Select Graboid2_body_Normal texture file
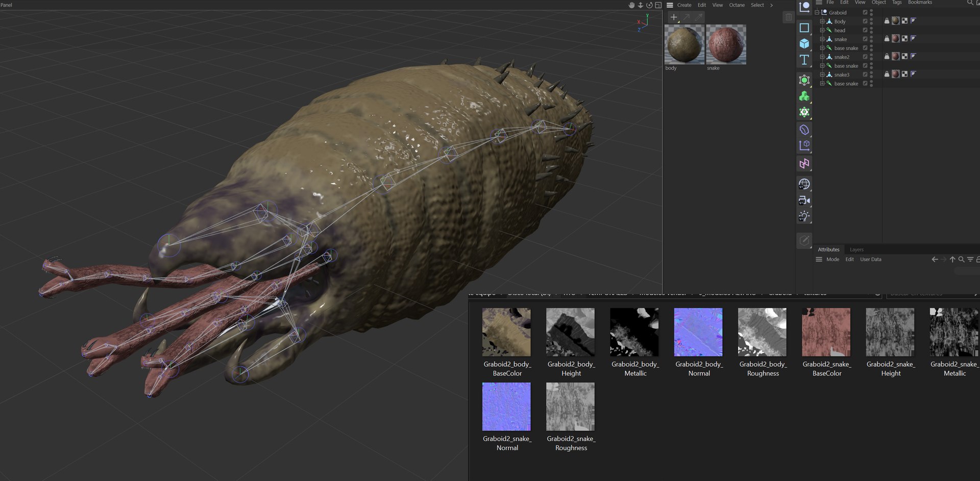The image size is (980, 481). 699,342
